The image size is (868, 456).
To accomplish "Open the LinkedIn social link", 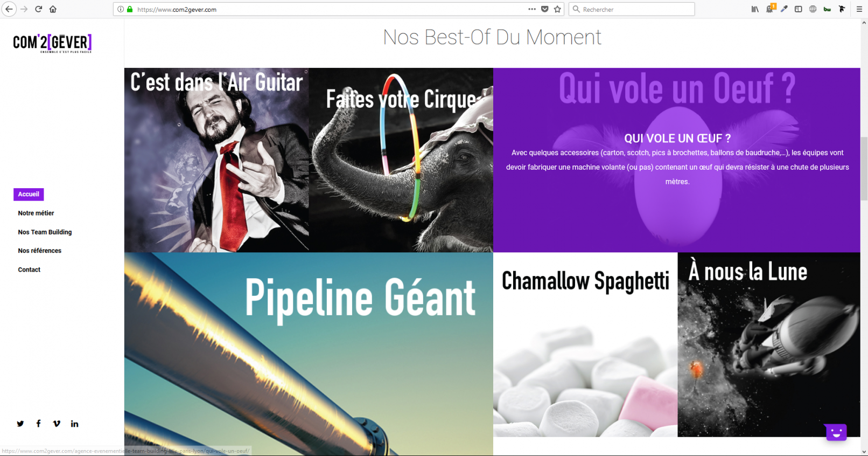I will click(74, 424).
